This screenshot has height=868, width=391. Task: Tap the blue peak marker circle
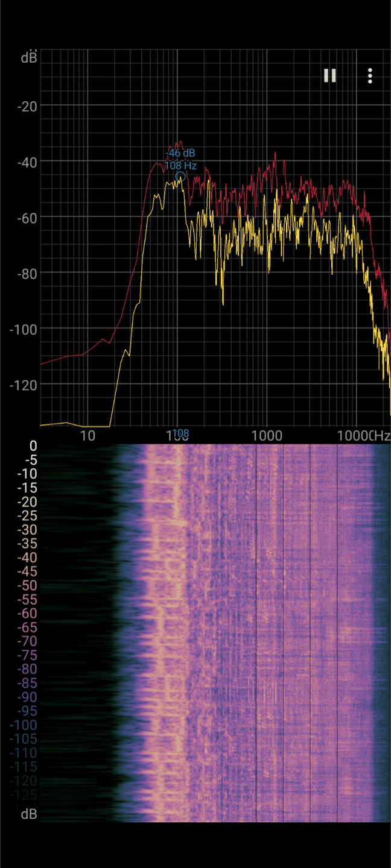180,177
